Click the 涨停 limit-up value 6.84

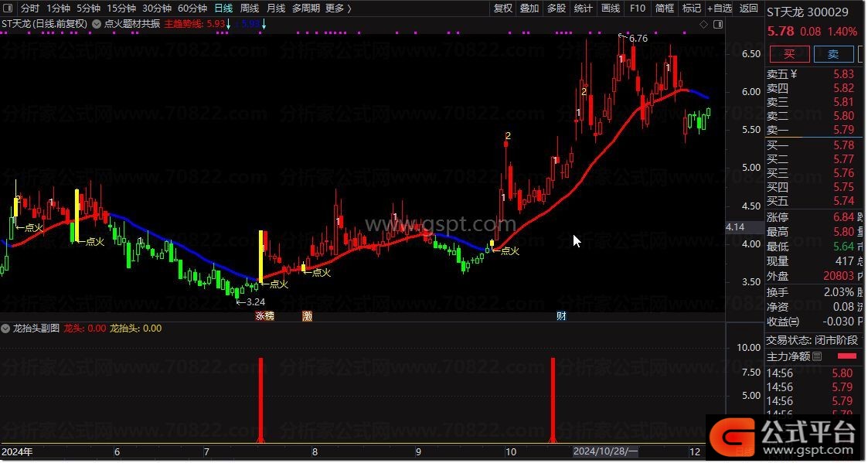click(843, 217)
